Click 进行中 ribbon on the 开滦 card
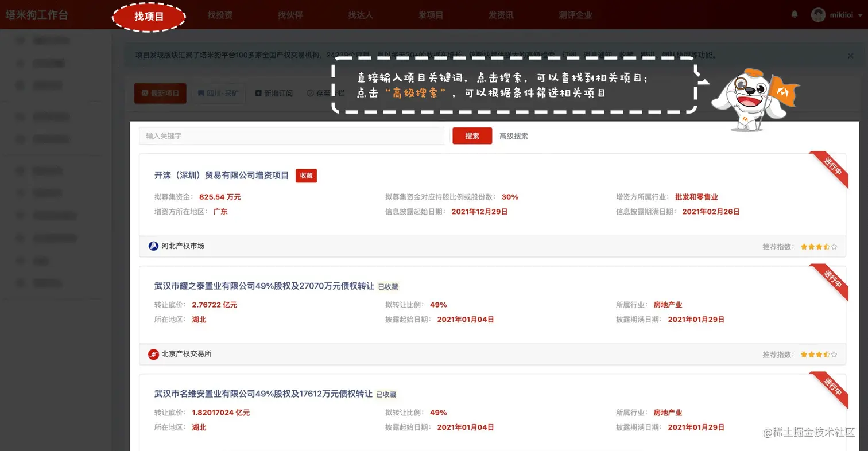 tap(831, 168)
